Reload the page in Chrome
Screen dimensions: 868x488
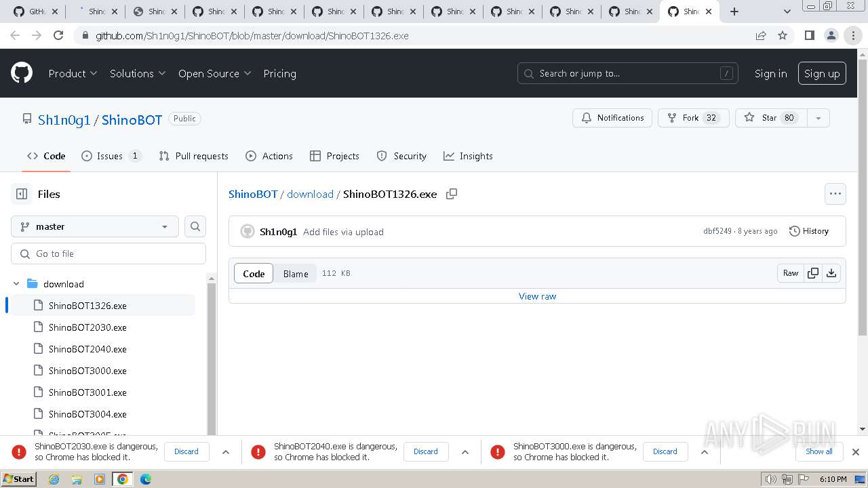[58, 35]
